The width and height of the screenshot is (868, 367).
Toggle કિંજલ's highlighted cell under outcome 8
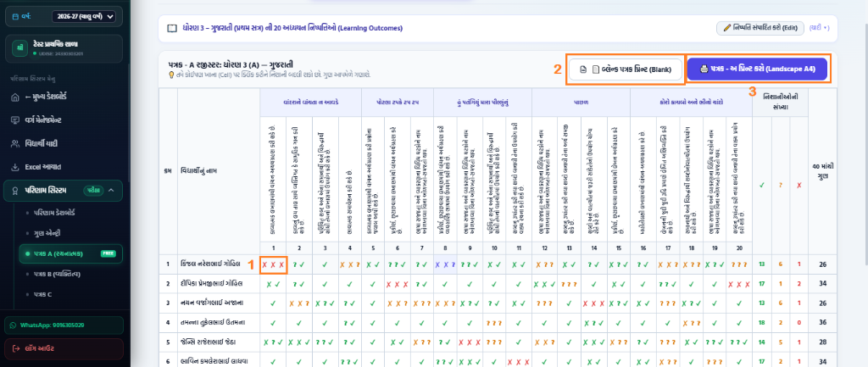pyautogui.click(x=445, y=264)
